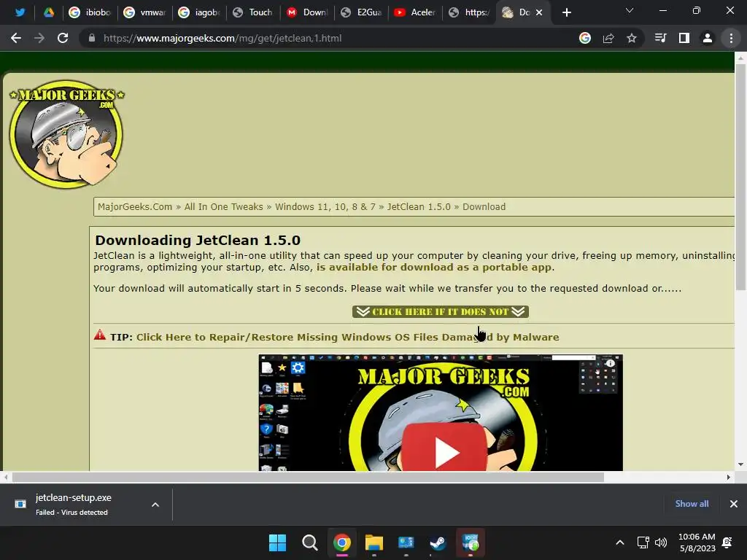Click the red warning triangle icon

[x=99, y=334]
